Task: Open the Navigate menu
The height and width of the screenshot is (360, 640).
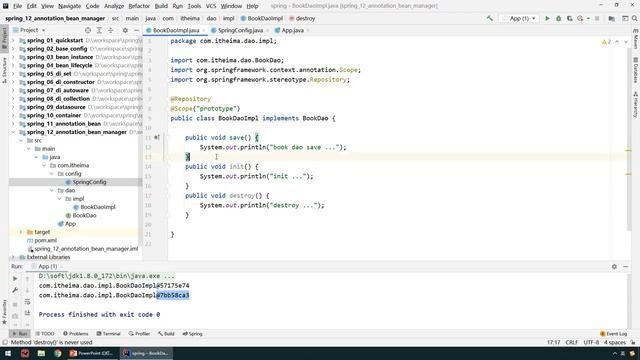Action: point(69,6)
